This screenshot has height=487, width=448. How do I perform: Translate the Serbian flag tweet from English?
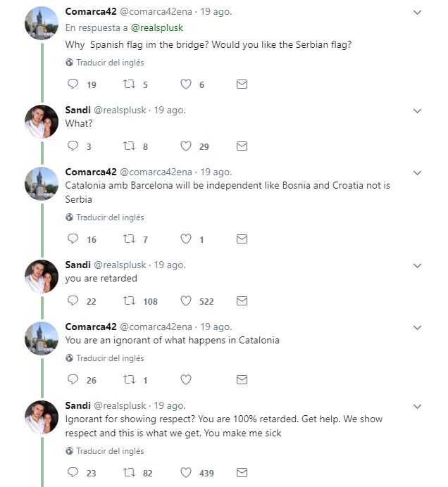(x=109, y=63)
